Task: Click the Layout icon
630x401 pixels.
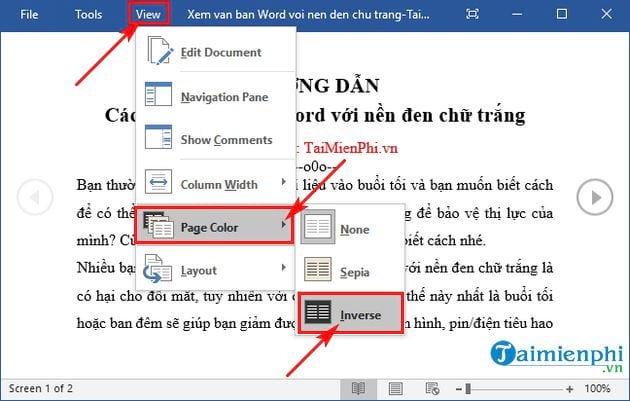Action: point(158,268)
